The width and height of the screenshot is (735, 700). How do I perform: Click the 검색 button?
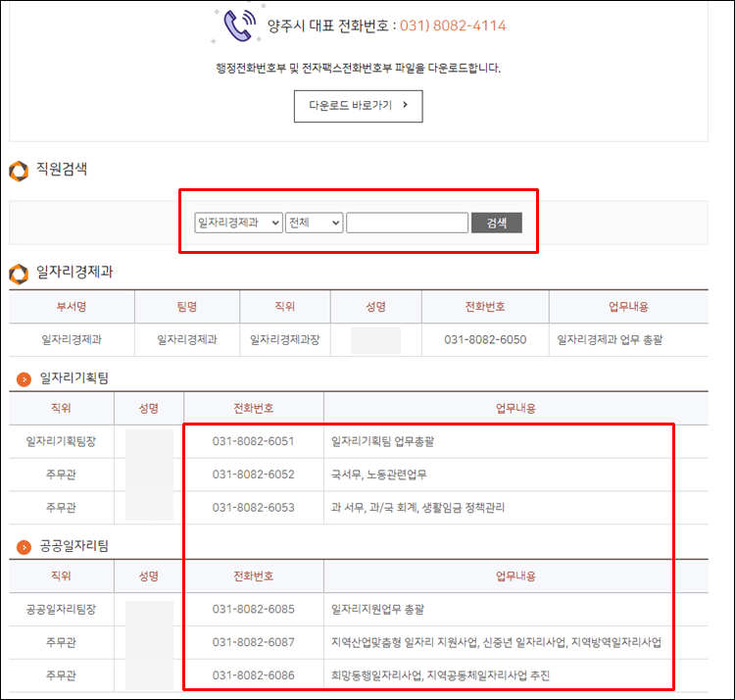tap(497, 223)
